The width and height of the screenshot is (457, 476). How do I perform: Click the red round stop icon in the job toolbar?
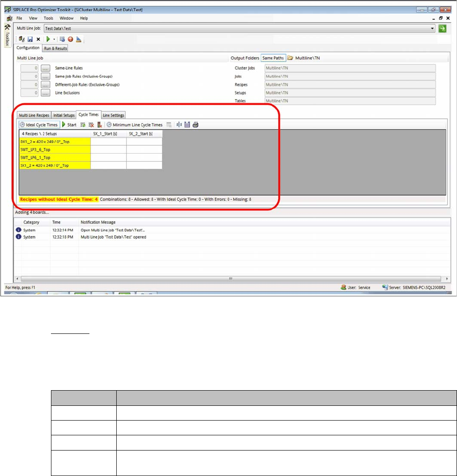tap(71, 39)
